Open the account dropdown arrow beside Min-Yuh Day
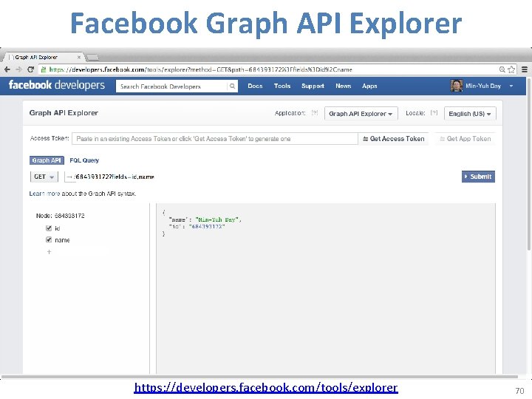532x399 pixels. coord(511,86)
